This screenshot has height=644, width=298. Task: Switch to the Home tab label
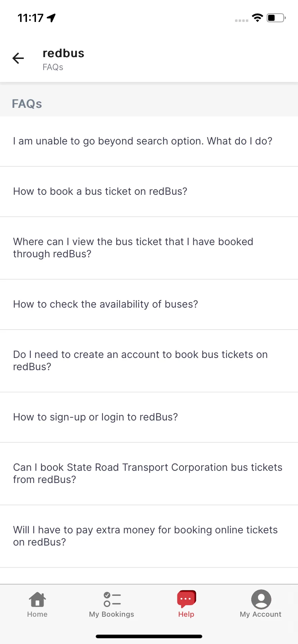pyautogui.click(x=37, y=614)
